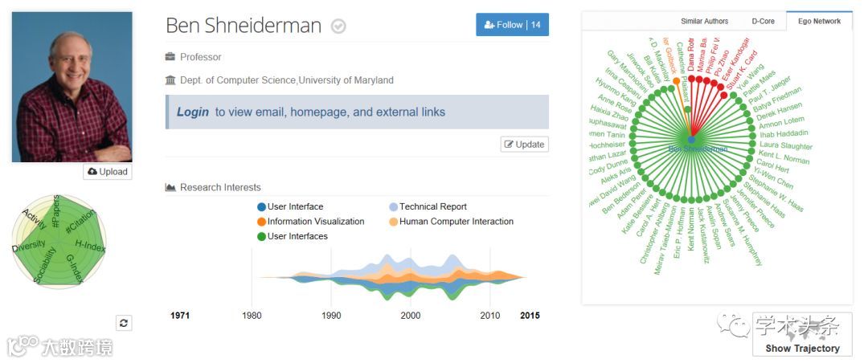868x363 pixels.
Task: Switch to the D-Core tab
Action: click(x=763, y=22)
